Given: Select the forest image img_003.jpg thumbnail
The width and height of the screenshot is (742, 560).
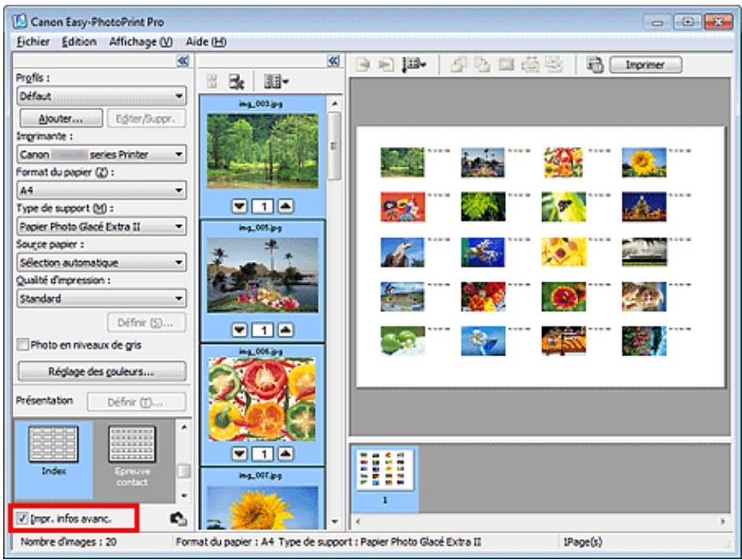Looking at the screenshot, I should click(x=263, y=151).
